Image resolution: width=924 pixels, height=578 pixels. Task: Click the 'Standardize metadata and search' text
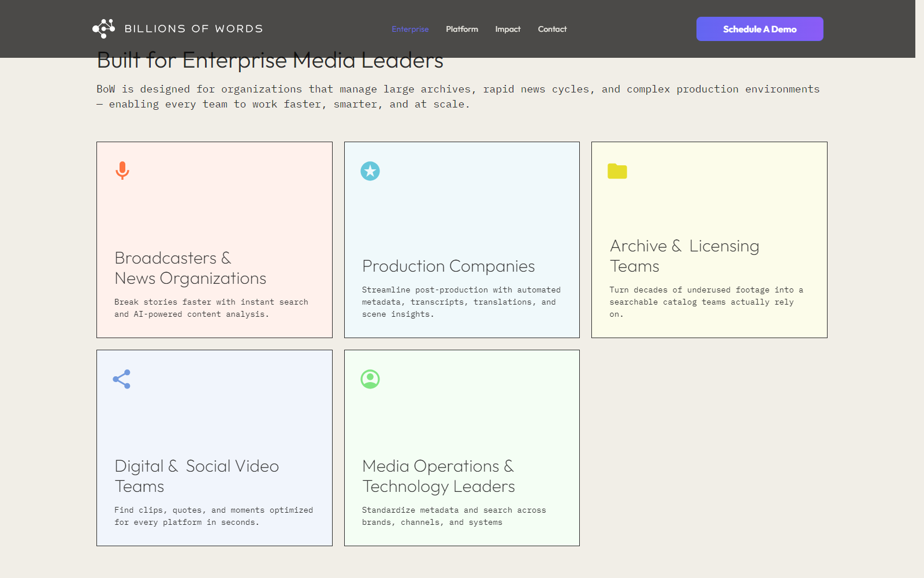454,516
